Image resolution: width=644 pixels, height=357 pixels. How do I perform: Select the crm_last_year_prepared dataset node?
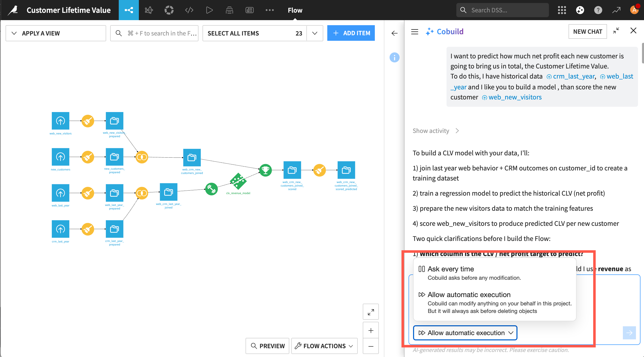click(114, 229)
